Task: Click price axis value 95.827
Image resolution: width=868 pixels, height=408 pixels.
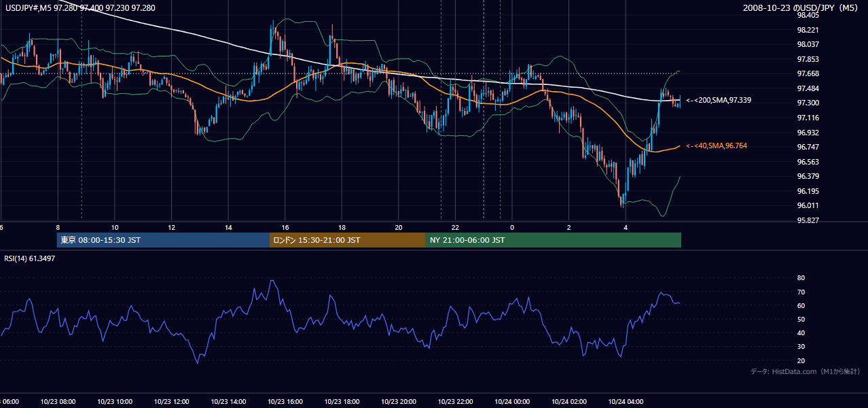Action: pyautogui.click(x=808, y=220)
